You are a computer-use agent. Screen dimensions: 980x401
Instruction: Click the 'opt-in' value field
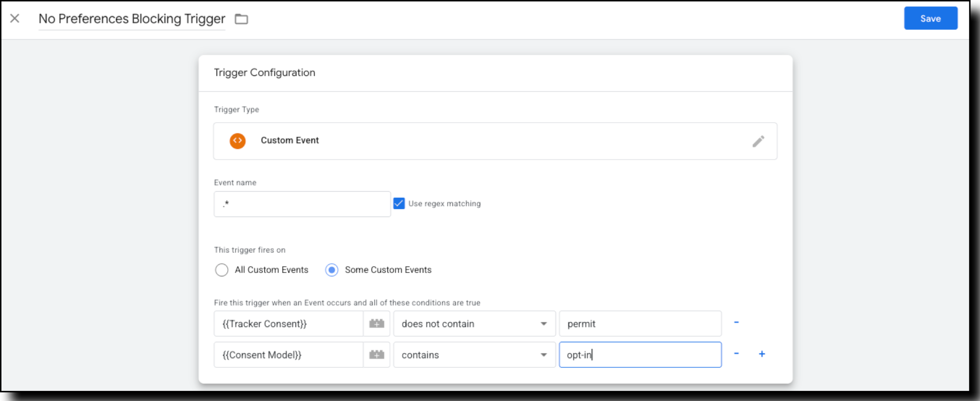[640, 355]
